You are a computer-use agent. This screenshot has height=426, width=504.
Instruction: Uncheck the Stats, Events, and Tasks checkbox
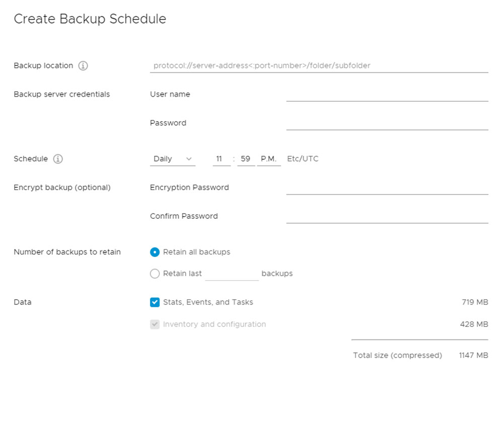[x=155, y=302]
